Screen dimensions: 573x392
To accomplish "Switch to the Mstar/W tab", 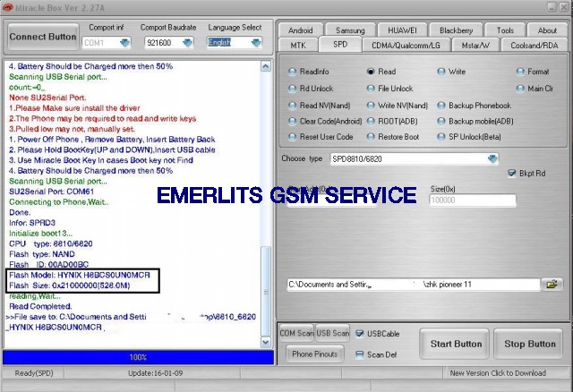I will click(x=475, y=46).
